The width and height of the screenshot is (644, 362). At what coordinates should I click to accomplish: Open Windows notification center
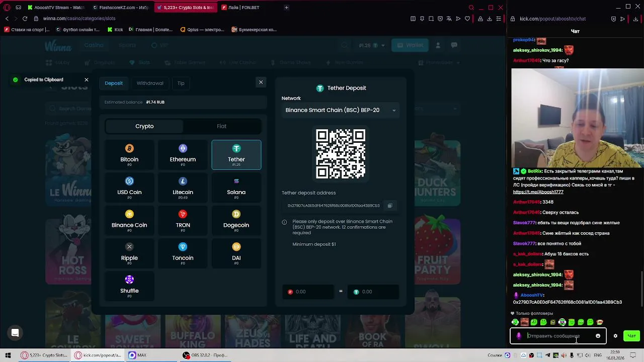pyautogui.click(x=633, y=355)
